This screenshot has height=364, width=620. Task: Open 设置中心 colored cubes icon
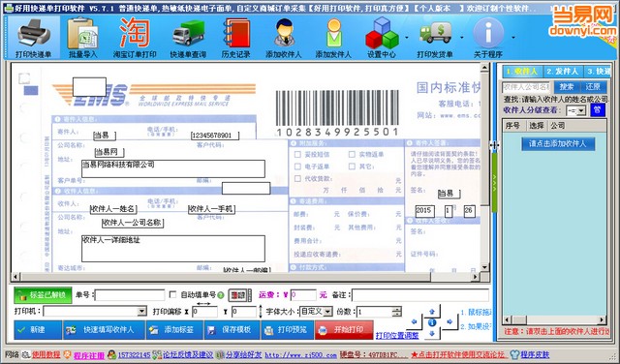(x=382, y=38)
